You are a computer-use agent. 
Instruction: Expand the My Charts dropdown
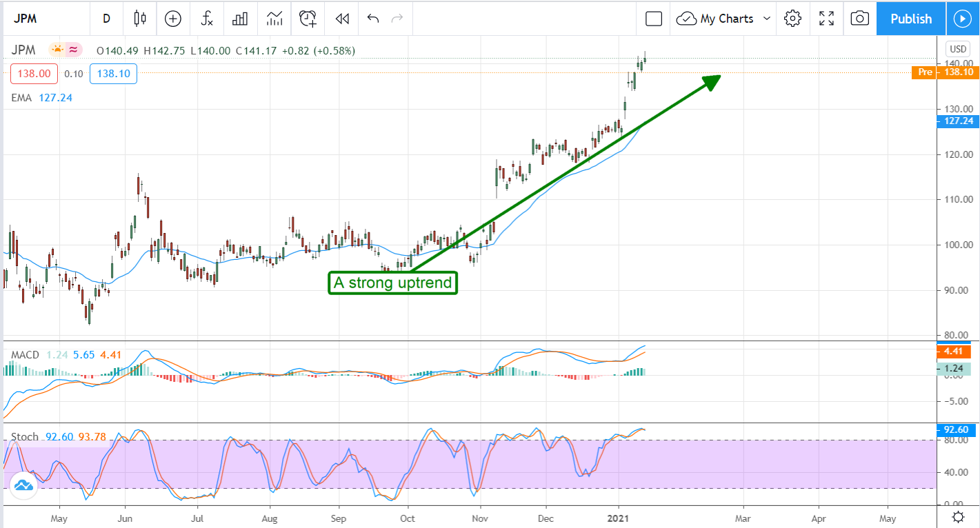pos(723,19)
